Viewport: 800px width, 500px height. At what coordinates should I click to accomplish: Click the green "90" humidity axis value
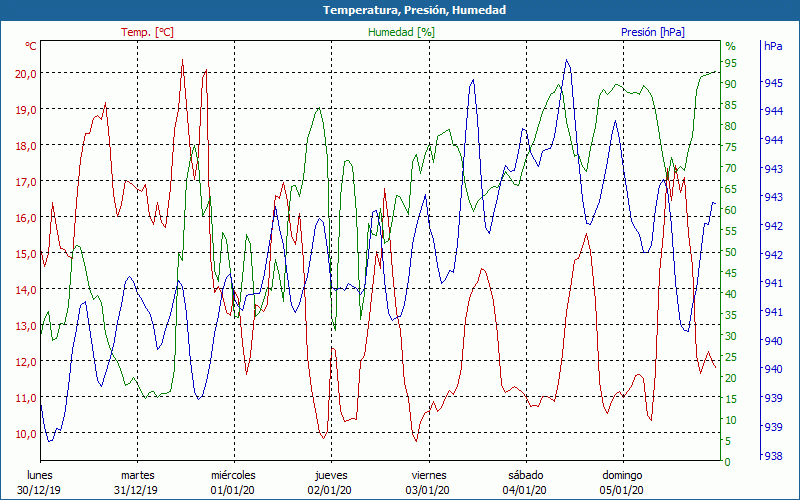(731, 84)
